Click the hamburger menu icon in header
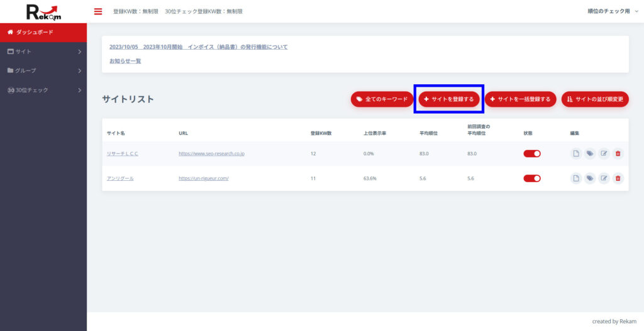644x331 pixels. [97, 11]
